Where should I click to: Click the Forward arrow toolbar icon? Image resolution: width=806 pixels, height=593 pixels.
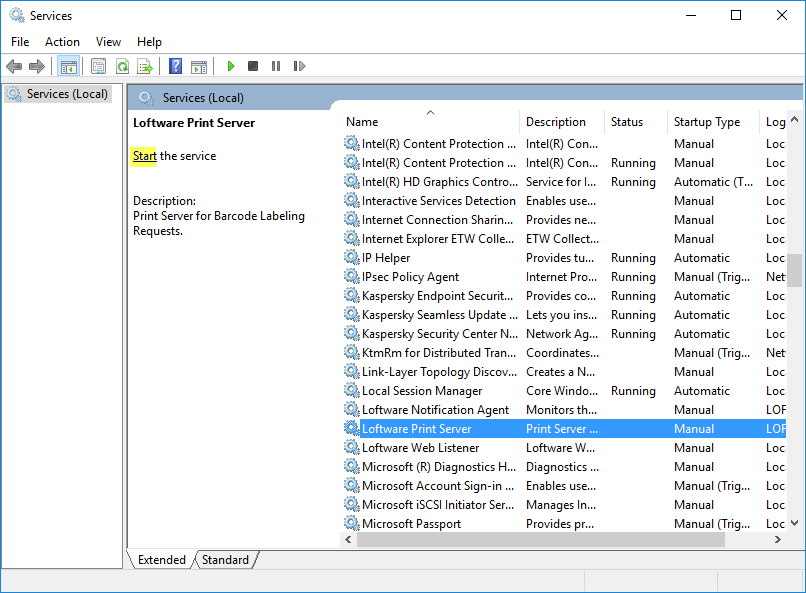point(37,66)
